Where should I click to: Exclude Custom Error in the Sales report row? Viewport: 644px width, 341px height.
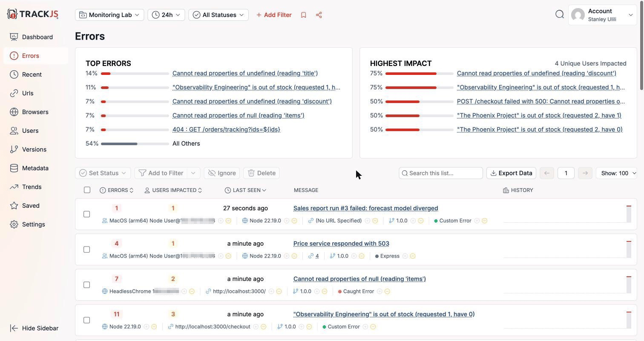485,221
